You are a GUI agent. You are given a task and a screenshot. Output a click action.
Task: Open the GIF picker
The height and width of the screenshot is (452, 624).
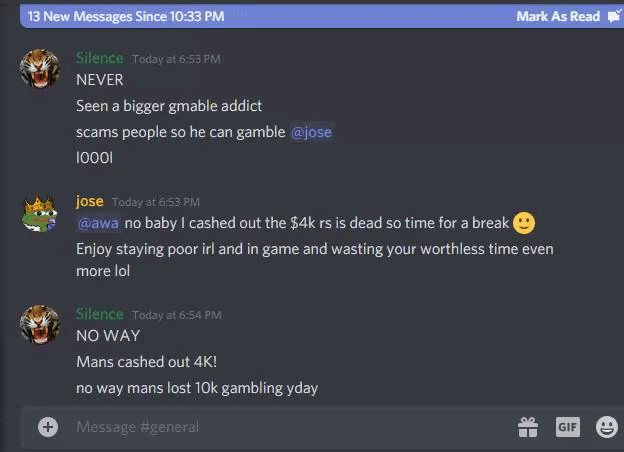point(567,427)
